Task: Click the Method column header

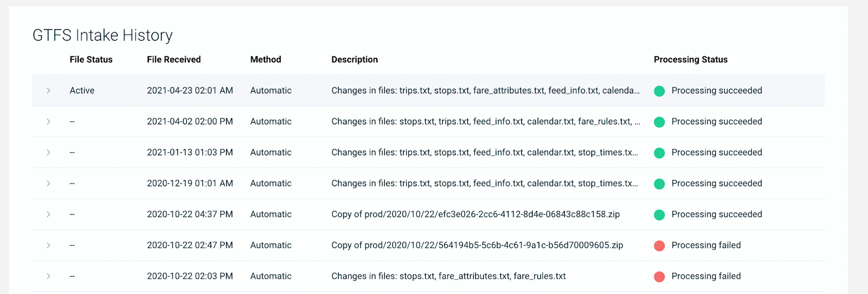Action: point(265,60)
